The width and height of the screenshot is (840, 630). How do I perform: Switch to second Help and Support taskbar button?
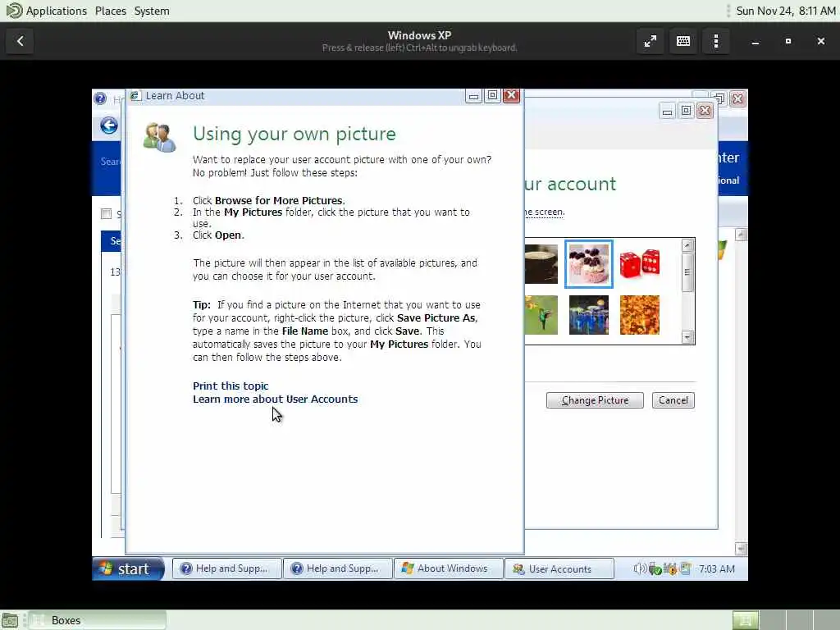[337, 569]
